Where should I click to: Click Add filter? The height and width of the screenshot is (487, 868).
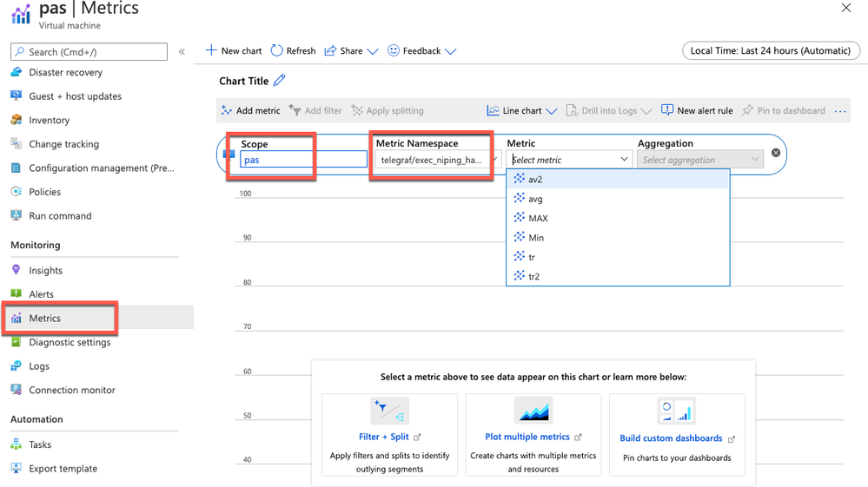[315, 110]
